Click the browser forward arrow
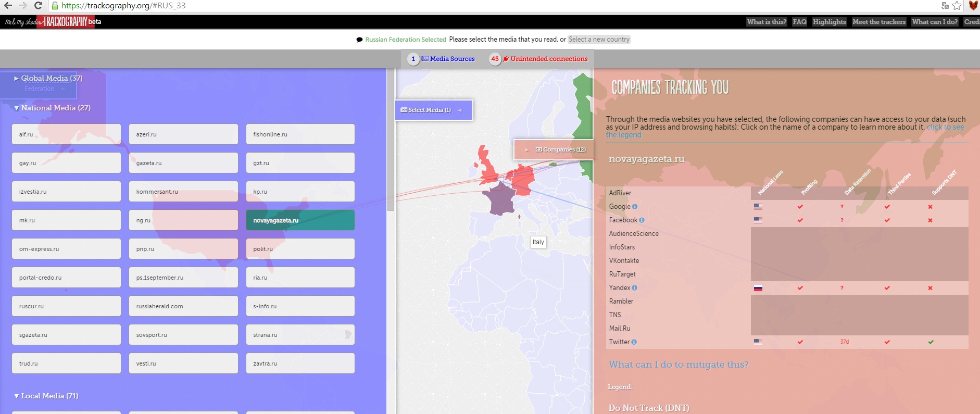The width and height of the screenshot is (980, 414). (x=23, y=6)
